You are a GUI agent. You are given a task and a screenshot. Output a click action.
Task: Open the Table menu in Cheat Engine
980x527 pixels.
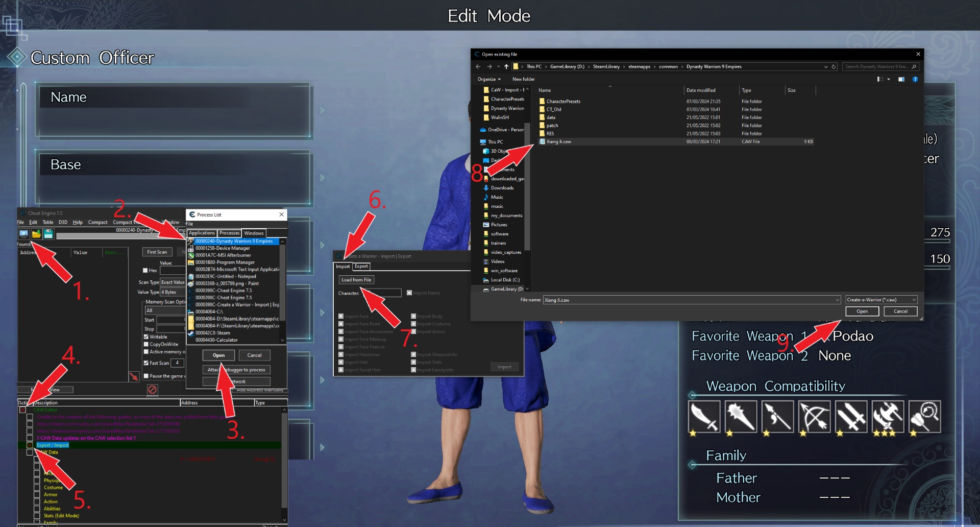48,223
